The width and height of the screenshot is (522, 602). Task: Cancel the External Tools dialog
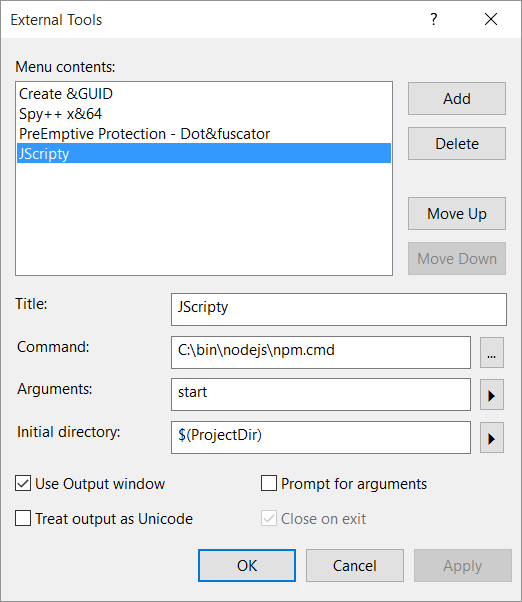click(355, 566)
